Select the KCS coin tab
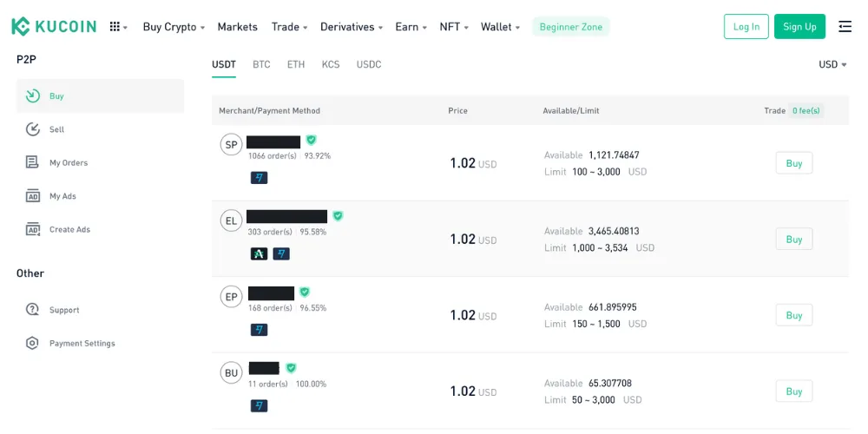Screen dimensions: 868x434 [x=331, y=64]
